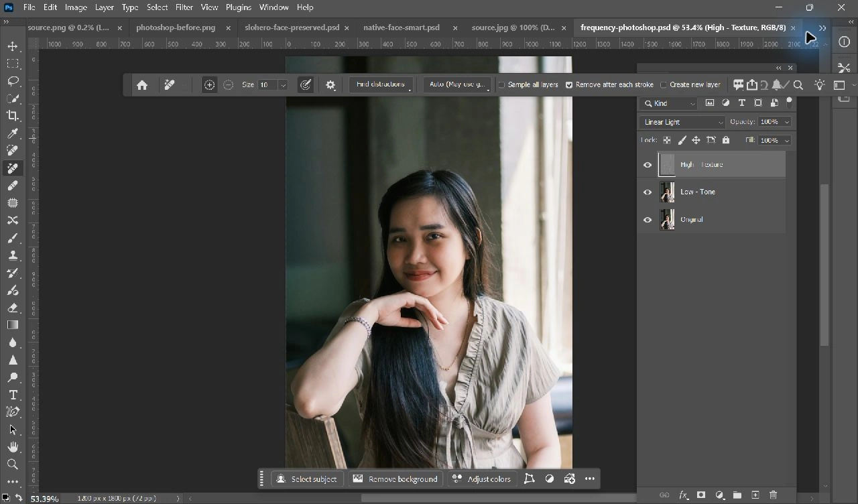
Task: Select the Hand tool
Action: coord(13,447)
